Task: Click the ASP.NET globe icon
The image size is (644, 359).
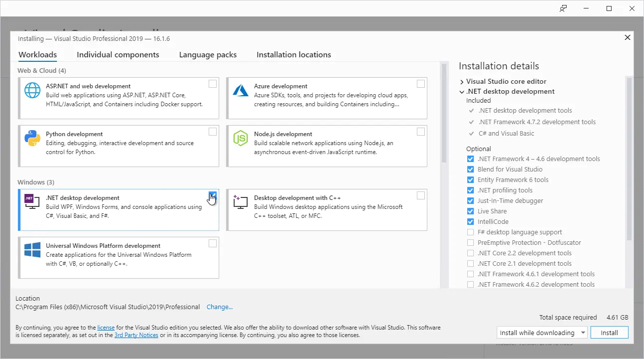Action: pyautogui.click(x=32, y=90)
